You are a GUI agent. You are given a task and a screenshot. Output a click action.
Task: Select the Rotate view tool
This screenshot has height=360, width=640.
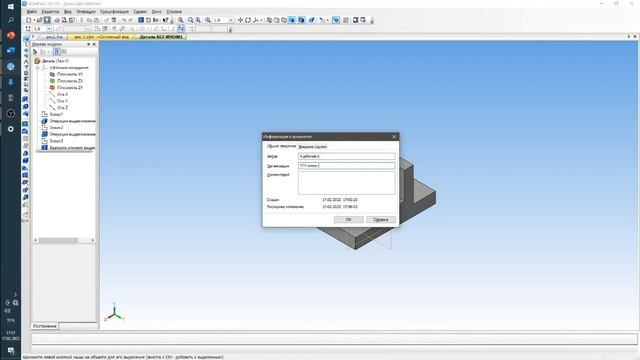(248, 20)
